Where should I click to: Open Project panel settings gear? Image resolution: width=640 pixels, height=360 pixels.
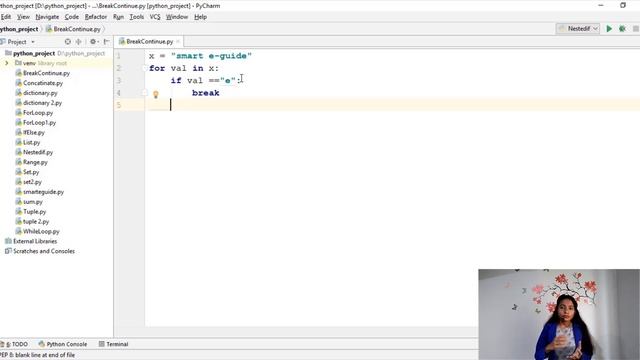click(x=93, y=42)
